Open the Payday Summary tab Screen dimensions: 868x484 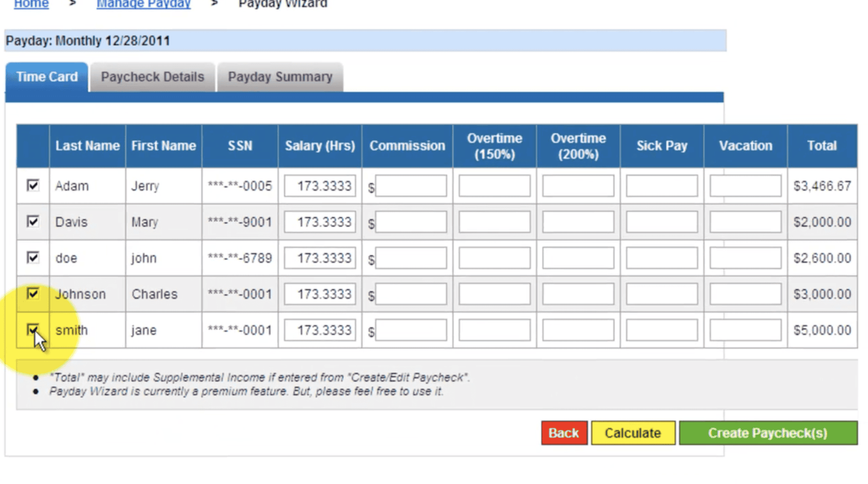280,77
